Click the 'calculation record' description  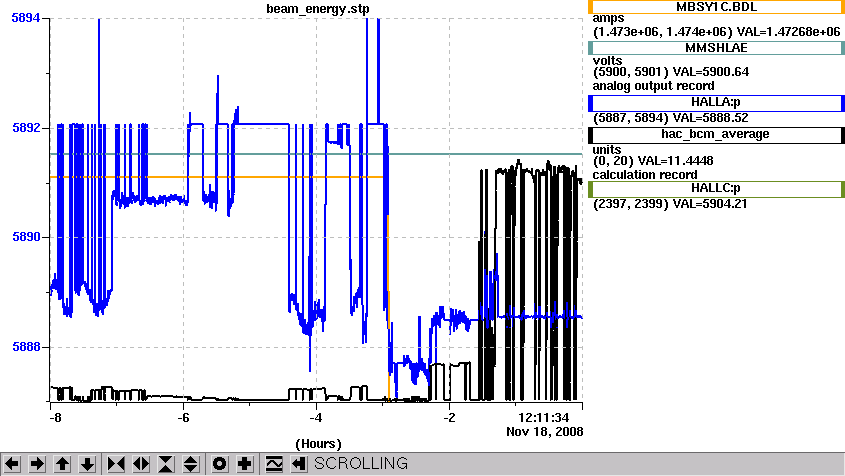click(645, 175)
